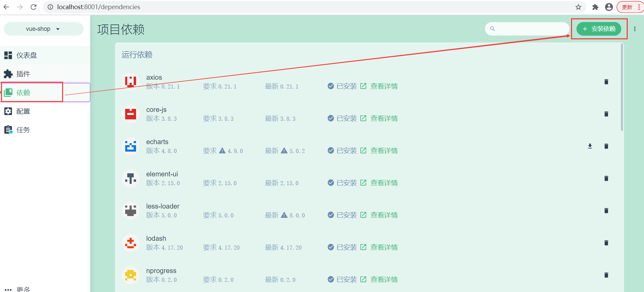Open 查看详情 link for core-js
The height and width of the screenshot is (292, 644).
379,118
